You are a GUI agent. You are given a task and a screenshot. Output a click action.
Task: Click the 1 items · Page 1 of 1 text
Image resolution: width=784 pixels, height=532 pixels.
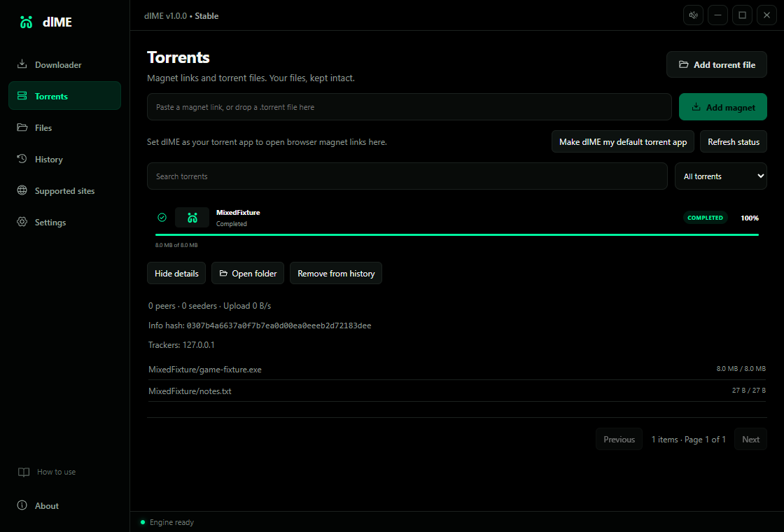[688, 439]
